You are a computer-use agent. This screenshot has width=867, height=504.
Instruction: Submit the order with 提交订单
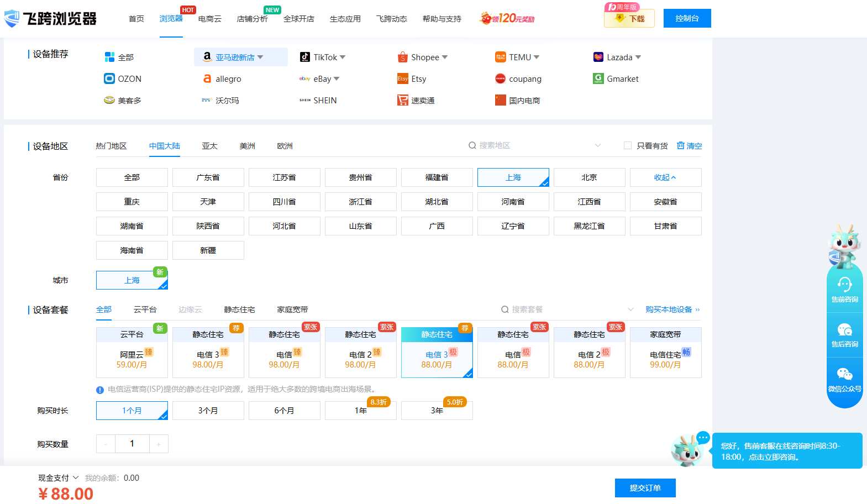[x=645, y=488]
